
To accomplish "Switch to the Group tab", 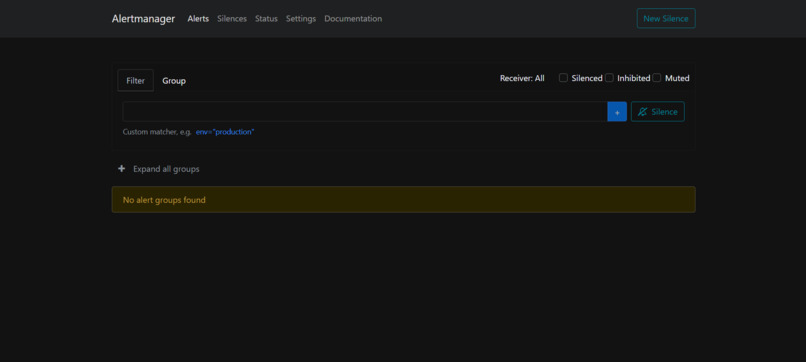I will pyautogui.click(x=174, y=81).
